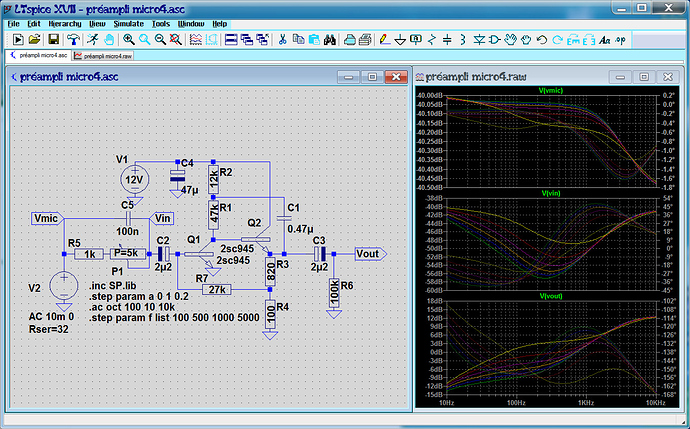Click the Text Aa tool icon

(605, 40)
